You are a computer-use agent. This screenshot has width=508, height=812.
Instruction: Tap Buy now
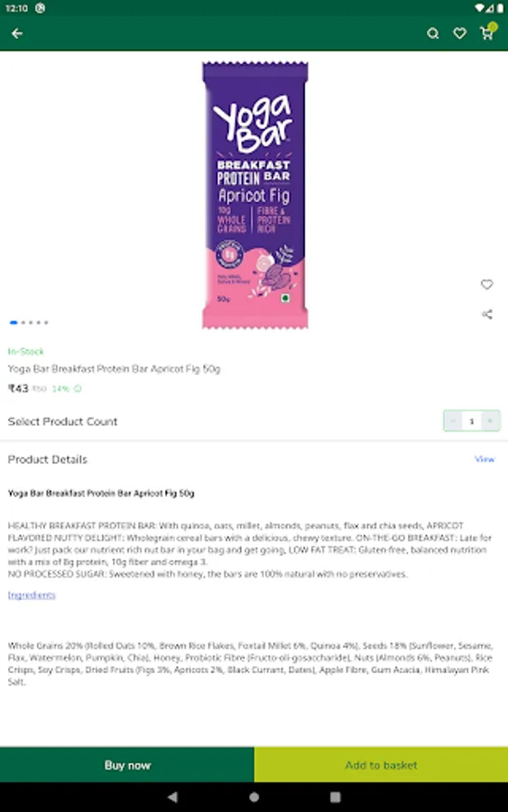pyautogui.click(x=127, y=765)
